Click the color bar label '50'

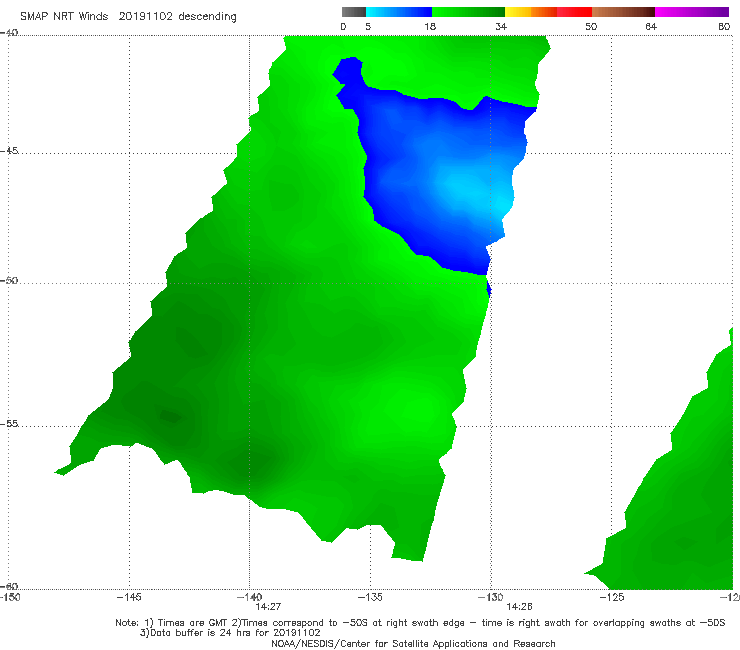[591, 26]
